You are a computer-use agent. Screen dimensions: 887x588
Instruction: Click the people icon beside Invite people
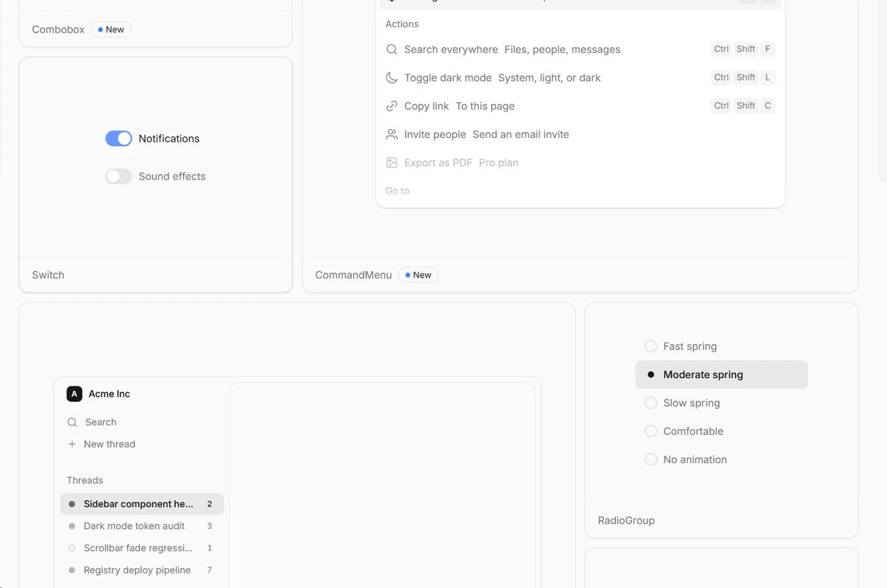(x=392, y=134)
